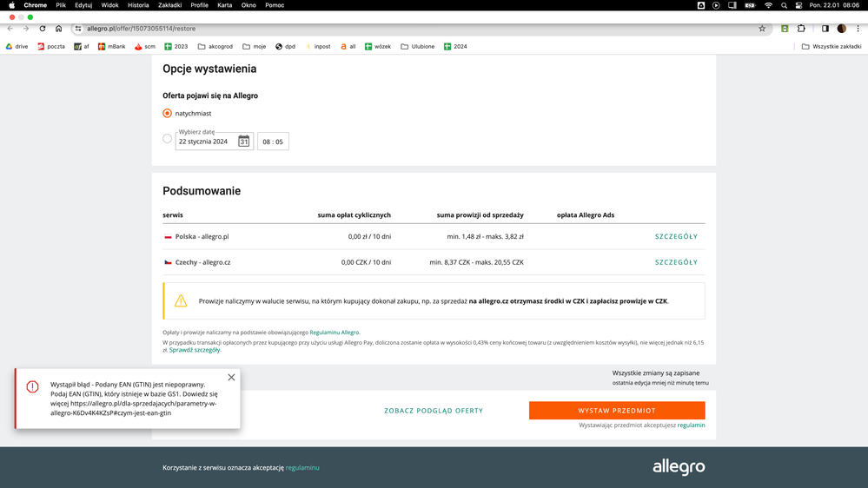
Task: Select the scheduled date radio button
Action: coord(168,139)
